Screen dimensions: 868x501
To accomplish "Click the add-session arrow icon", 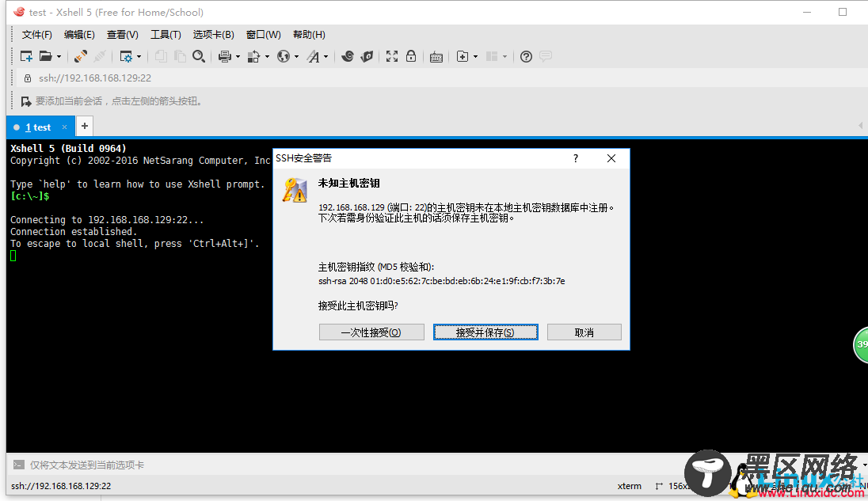I will 26,101.
